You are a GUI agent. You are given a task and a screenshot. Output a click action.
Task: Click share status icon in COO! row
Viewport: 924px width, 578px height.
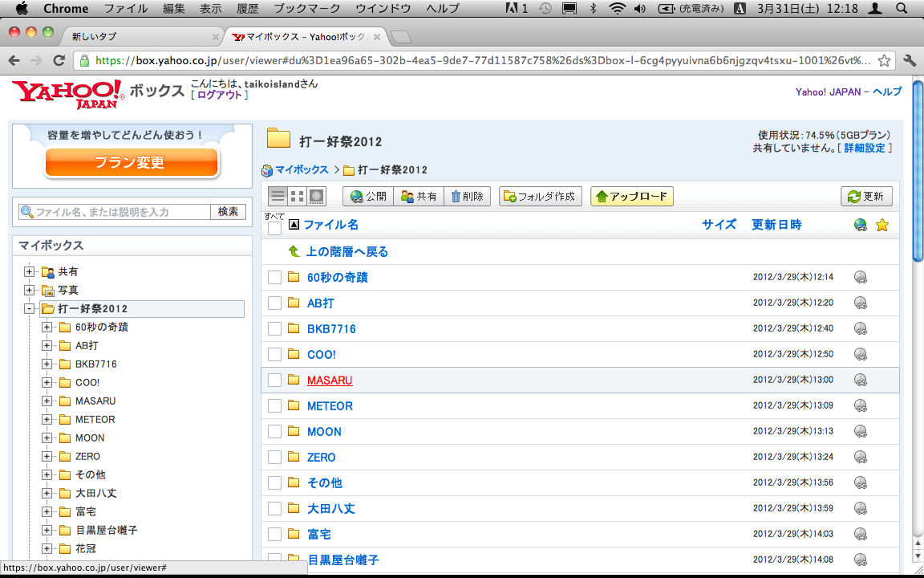coord(861,355)
